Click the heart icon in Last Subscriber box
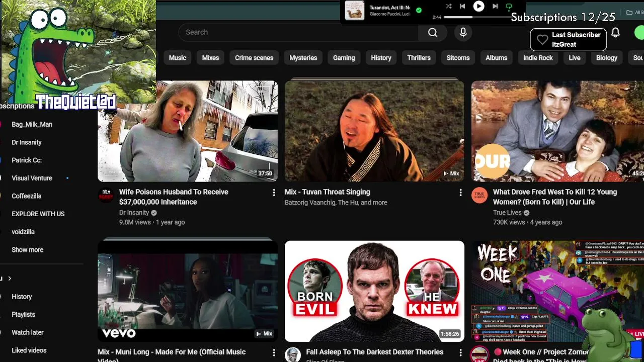The height and width of the screenshot is (362, 644). (x=542, y=40)
